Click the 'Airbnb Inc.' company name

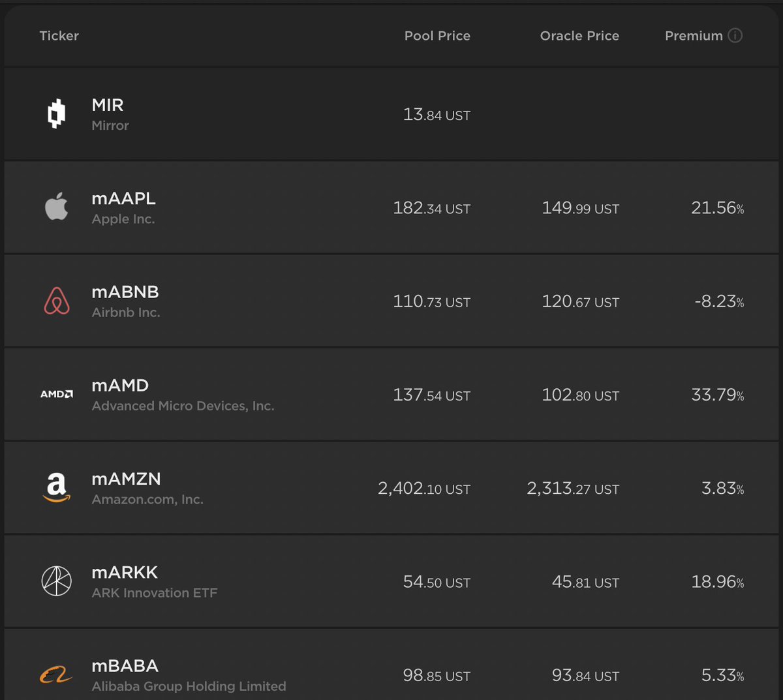coord(126,312)
